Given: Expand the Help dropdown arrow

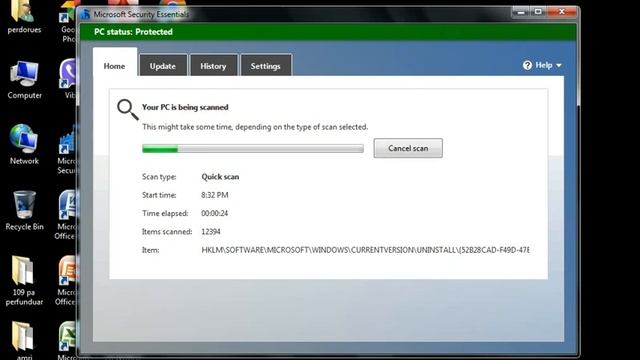Looking at the screenshot, I should coord(559,65).
